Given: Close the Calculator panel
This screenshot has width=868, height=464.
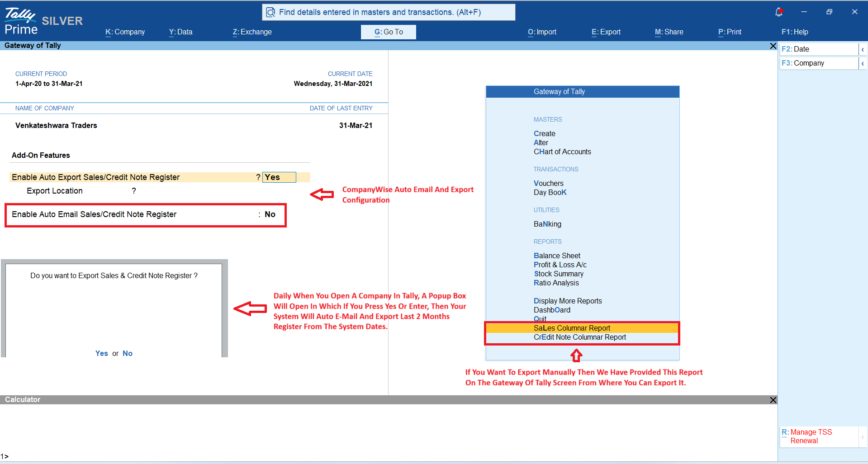Looking at the screenshot, I should click(x=773, y=400).
